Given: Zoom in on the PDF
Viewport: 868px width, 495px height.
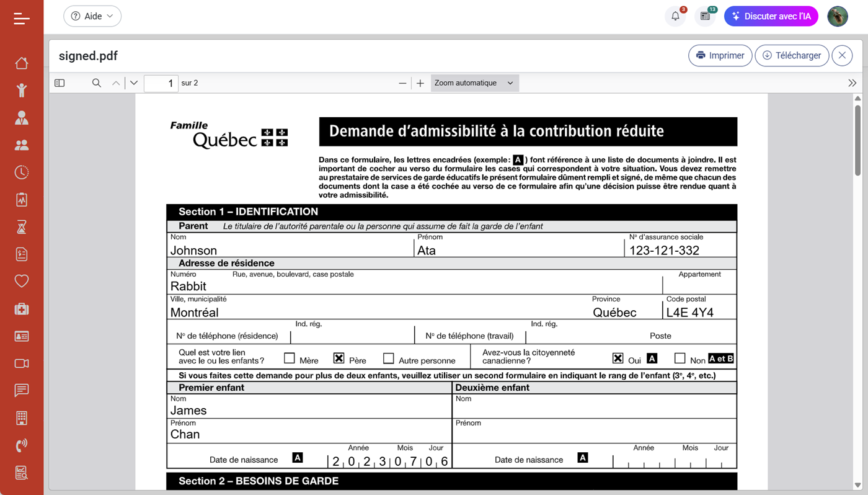Looking at the screenshot, I should (x=420, y=83).
